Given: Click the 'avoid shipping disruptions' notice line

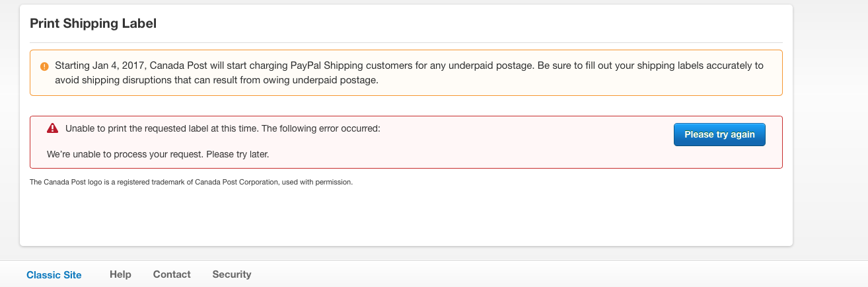Looking at the screenshot, I should click(216, 80).
